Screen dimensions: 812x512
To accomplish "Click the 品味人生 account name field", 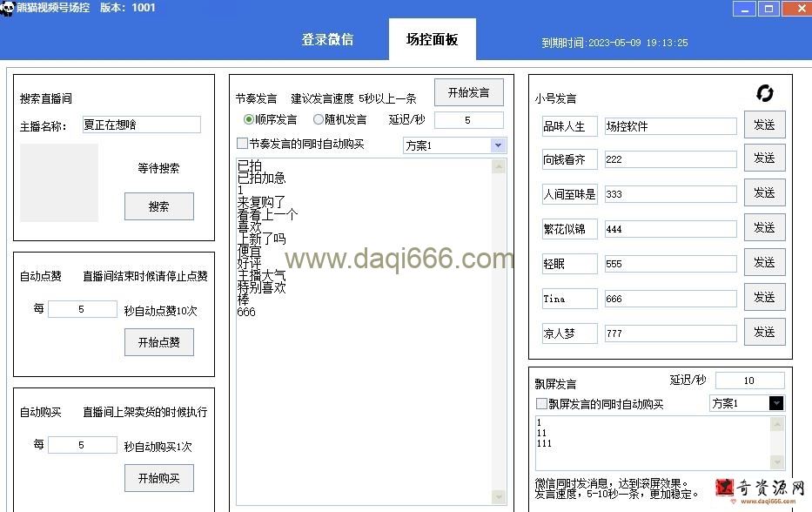I will pos(570,126).
